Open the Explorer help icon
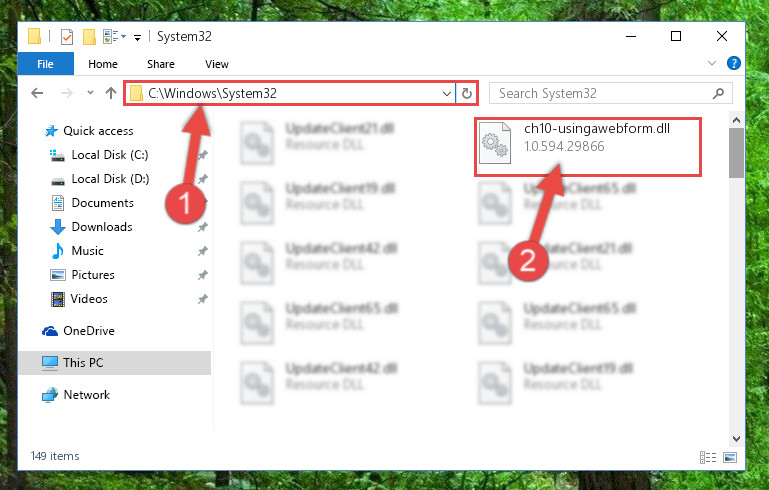 [733, 63]
